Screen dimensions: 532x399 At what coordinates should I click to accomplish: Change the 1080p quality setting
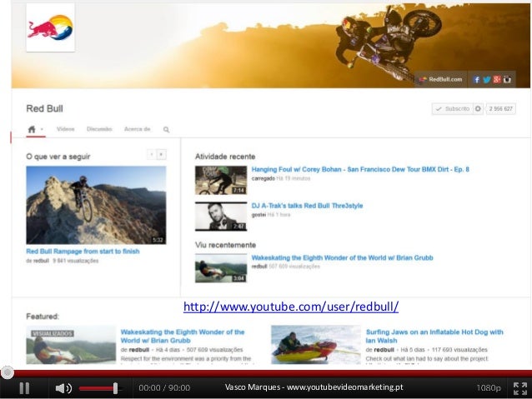[489, 388]
